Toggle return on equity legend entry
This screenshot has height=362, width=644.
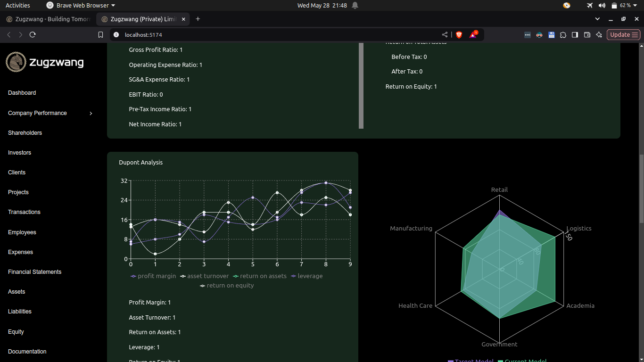tap(227, 285)
